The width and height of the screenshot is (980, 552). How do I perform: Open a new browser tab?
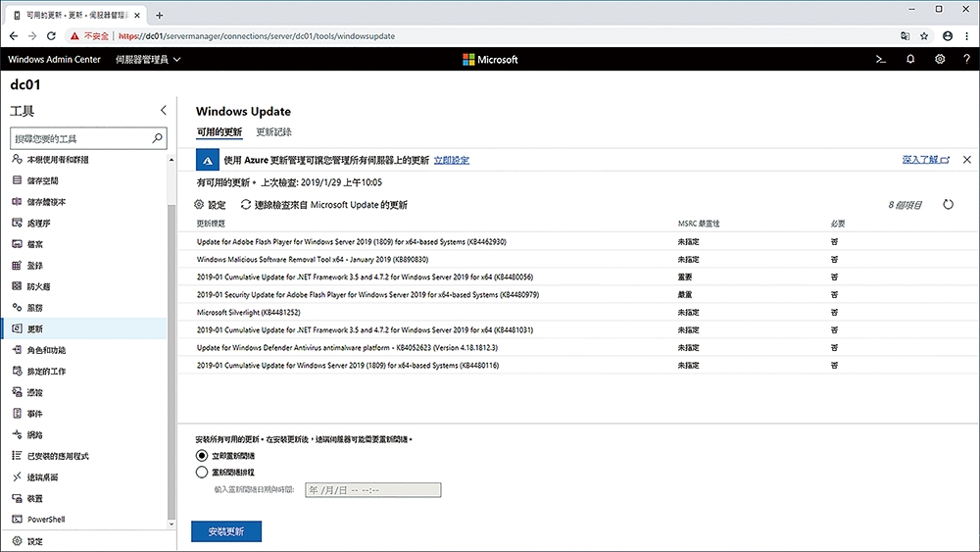pyautogui.click(x=160, y=15)
